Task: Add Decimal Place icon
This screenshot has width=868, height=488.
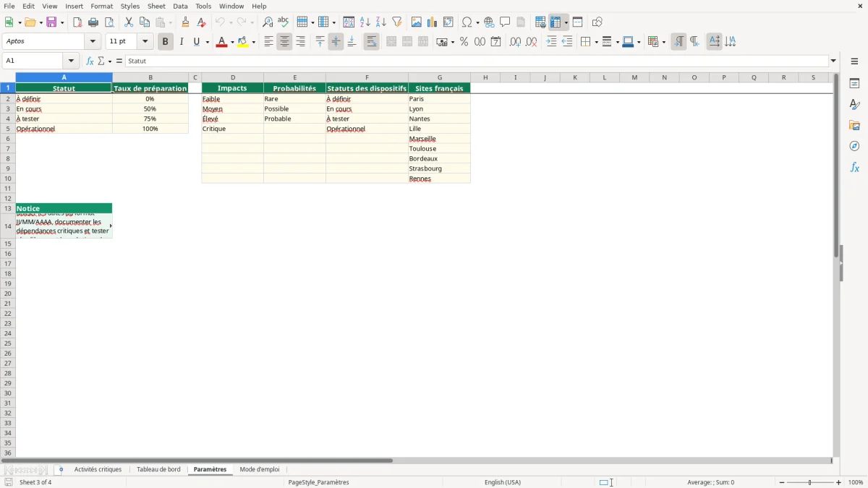Action: pos(515,42)
